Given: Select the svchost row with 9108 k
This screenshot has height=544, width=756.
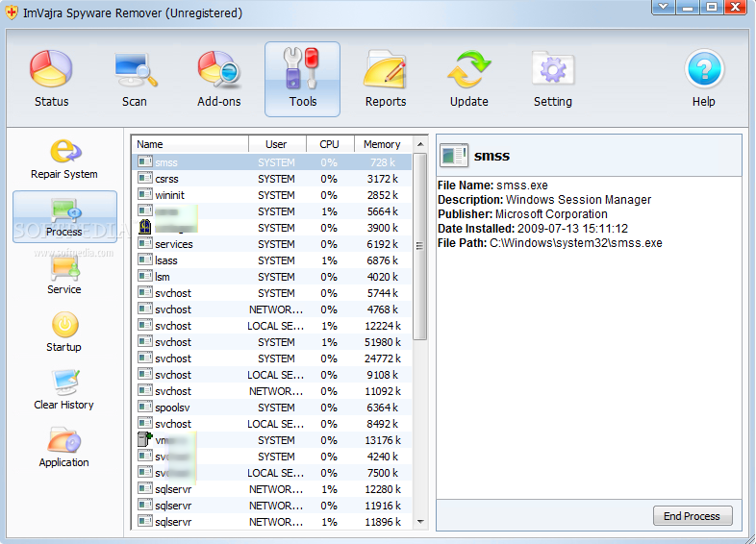Looking at the screenshot, I should click(272, 375).
